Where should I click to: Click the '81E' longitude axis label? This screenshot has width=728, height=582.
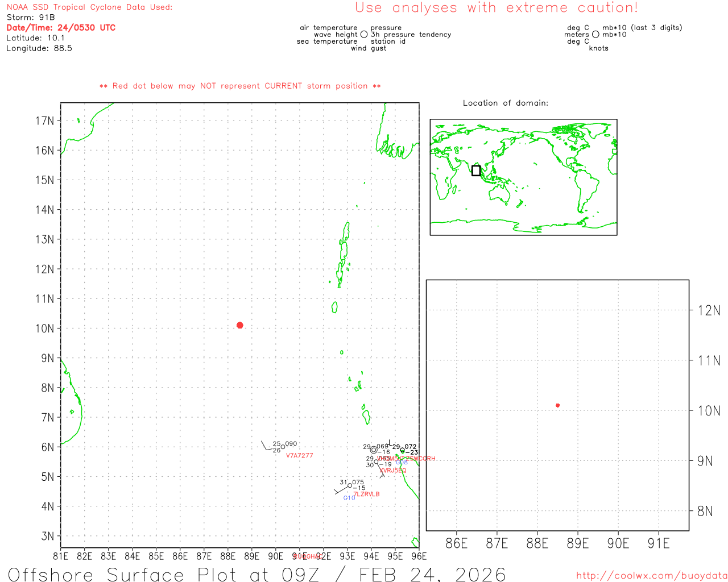pyautogui.click(x=60, y=556)
